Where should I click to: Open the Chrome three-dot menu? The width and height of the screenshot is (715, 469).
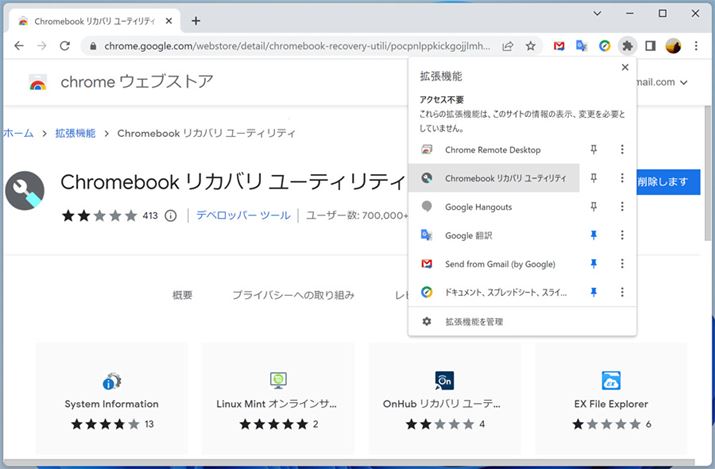696,46
